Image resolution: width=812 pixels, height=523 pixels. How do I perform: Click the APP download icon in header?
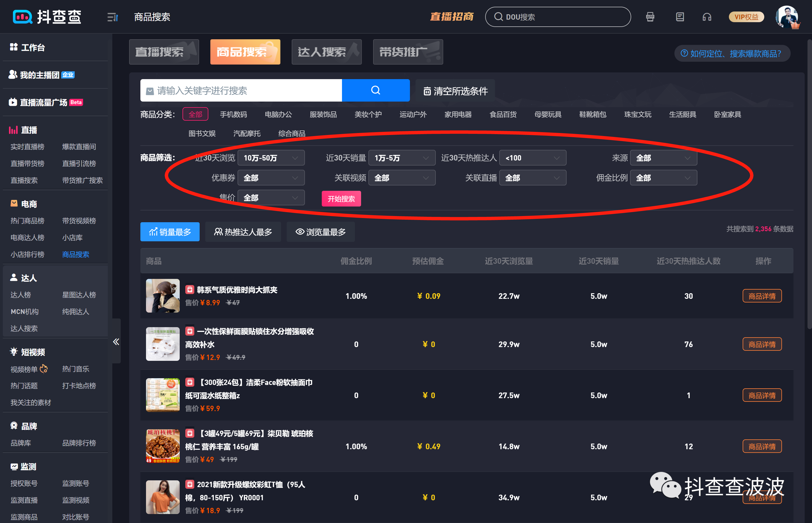(650, 17)
